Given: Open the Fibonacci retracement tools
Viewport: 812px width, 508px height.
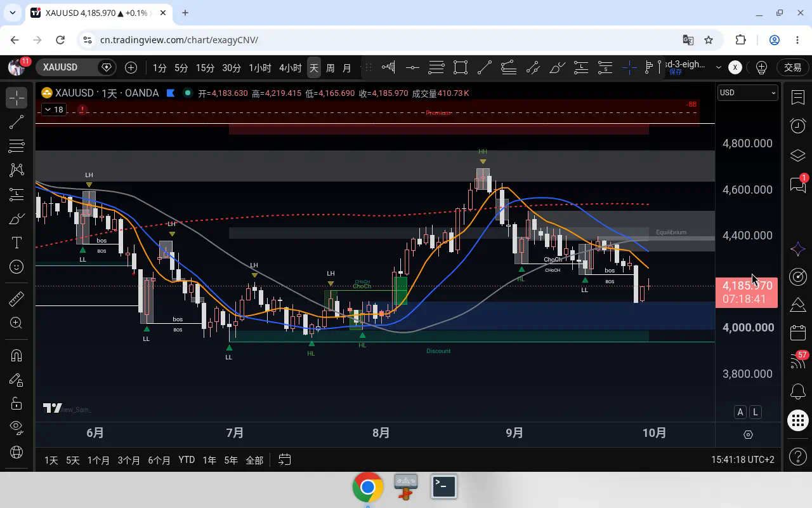Looking at the screenshot, I should (16, 146).
